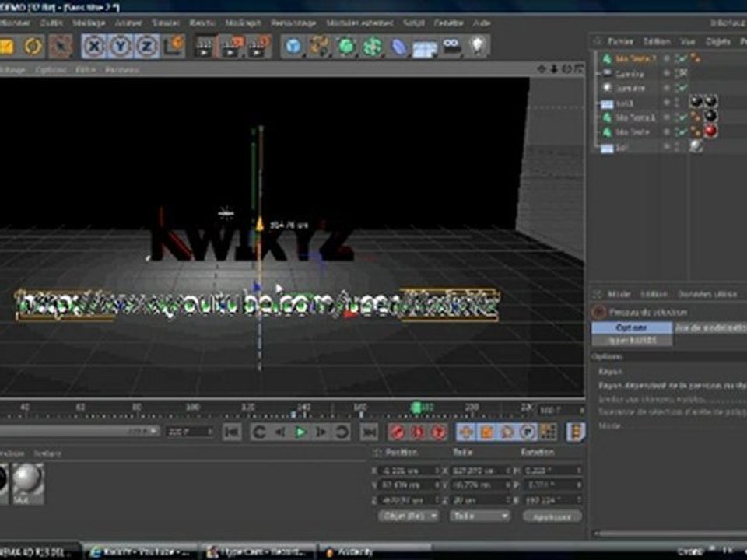Open the Taille size mode dropdown
The width and height of the screenshot is (747, 560).
480,516
